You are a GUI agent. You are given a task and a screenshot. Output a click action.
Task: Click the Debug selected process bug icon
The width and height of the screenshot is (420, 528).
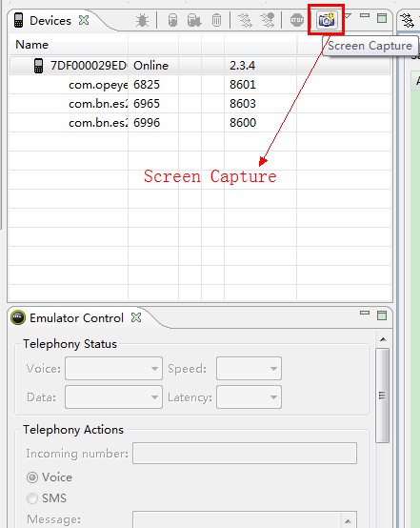point(142,21)
